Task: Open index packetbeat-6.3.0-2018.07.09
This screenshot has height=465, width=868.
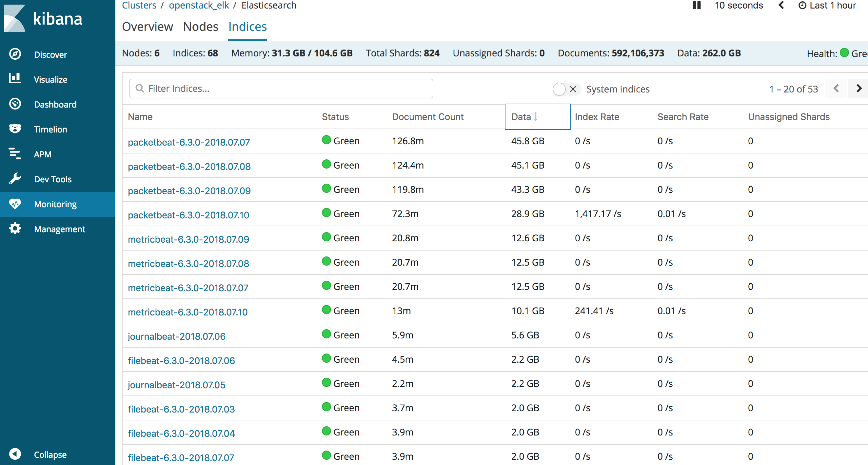Action: point(189,191)
